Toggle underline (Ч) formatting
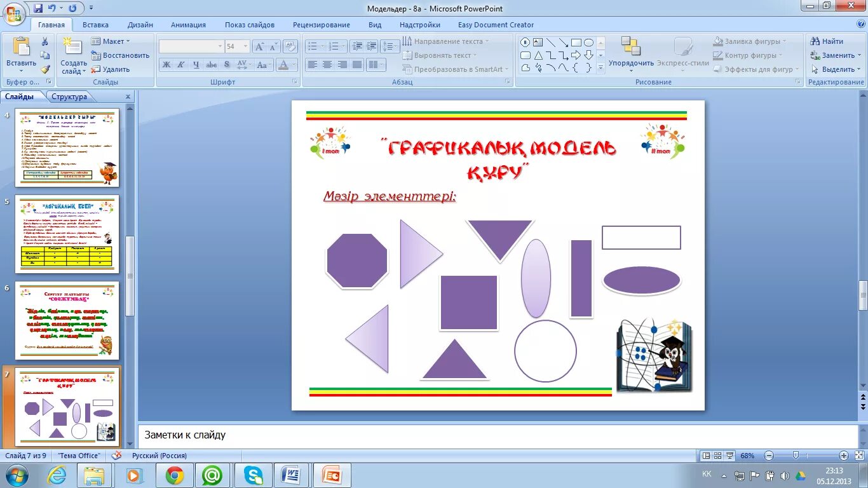Image resolution: width=868 pixels, height=488 pixels. 196,65
